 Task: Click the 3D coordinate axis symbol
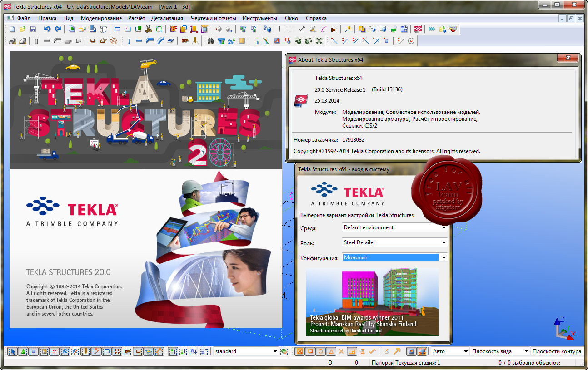click(x=564, y=328)
